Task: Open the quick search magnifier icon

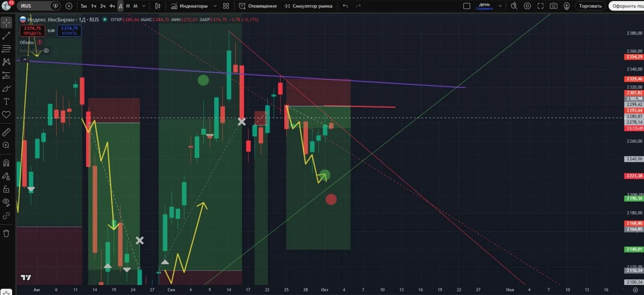Action: click(514, 6)
